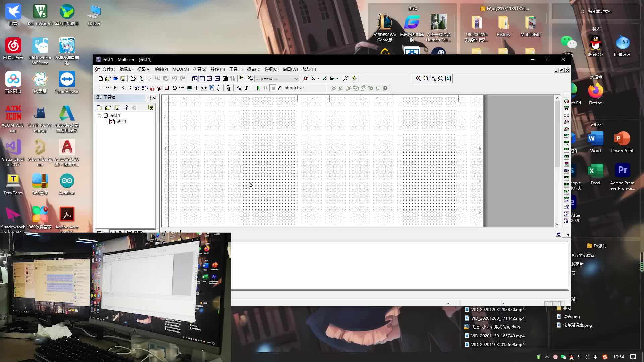Click the Place Diode component icon
The width and height of the screenshot is (644, 362).
[115, 88]
